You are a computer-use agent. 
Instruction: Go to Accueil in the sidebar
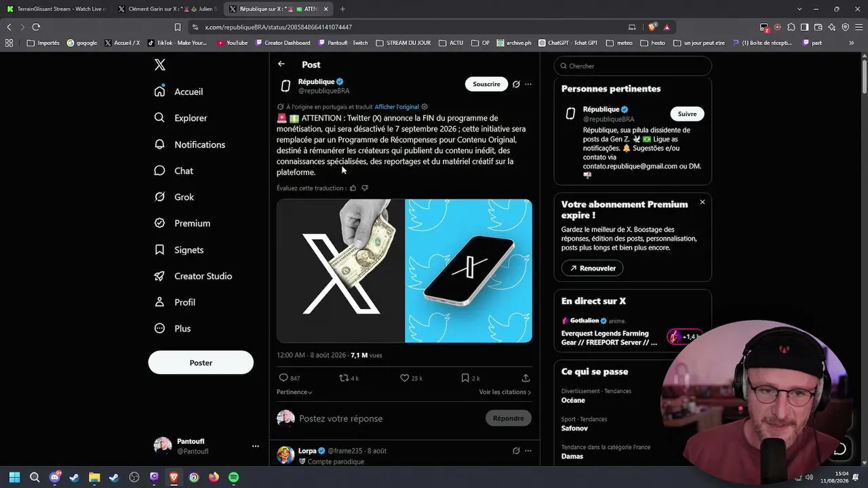(179, 91)
